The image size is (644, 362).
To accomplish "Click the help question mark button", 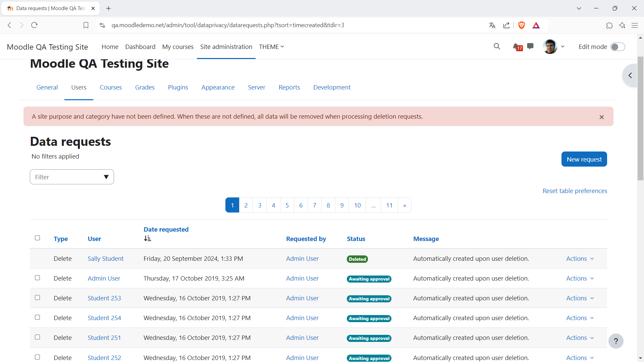I will click(616, 341).
